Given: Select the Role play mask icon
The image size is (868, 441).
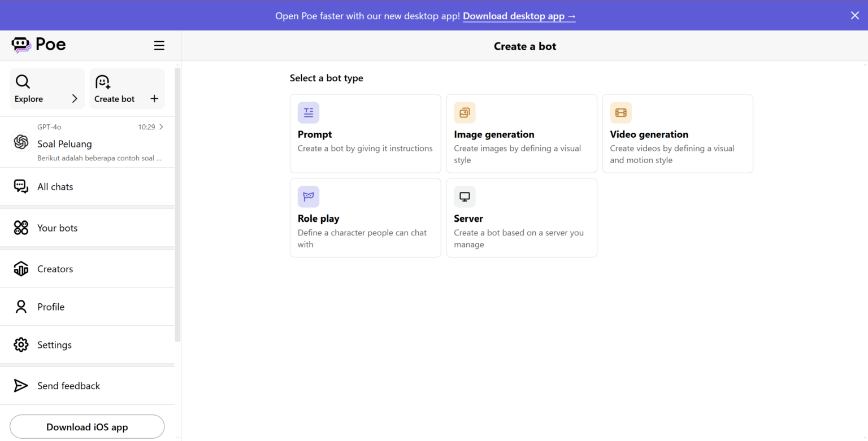Looking at the screenshot, I should click(309, 197).
